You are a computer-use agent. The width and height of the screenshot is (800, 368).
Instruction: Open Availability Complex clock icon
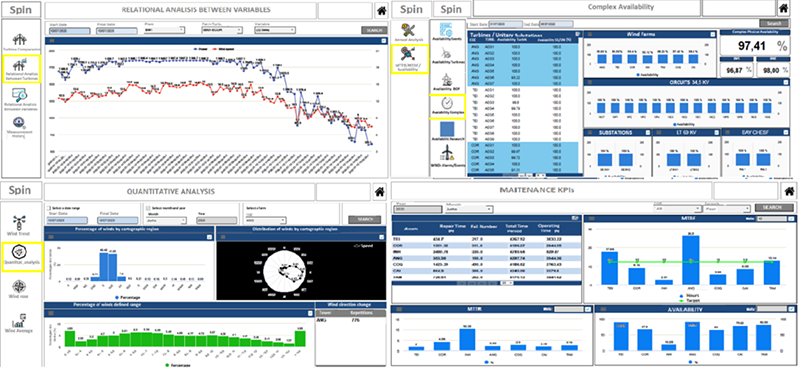(x=447, y=104)
